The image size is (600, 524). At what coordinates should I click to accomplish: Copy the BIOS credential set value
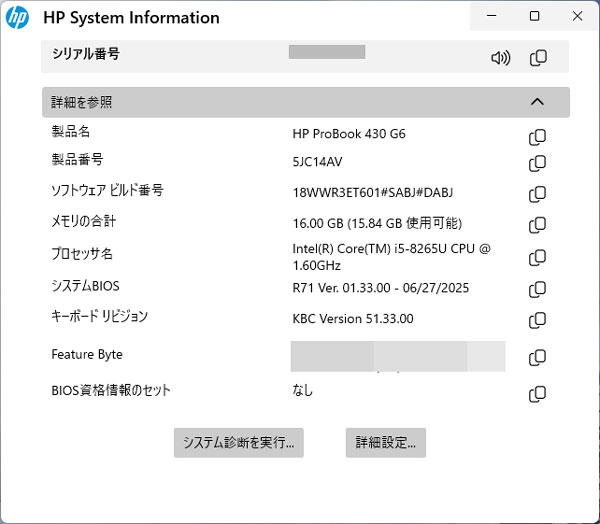[537, 393]
